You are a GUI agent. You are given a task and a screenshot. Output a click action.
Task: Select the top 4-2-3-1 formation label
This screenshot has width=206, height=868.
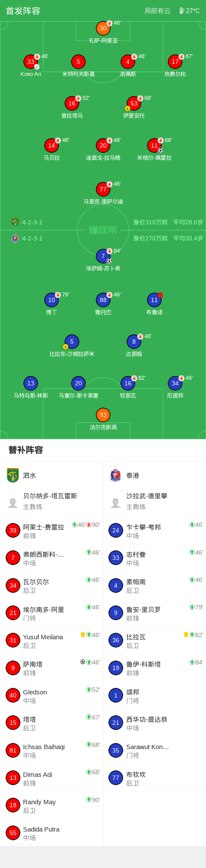[x=32, y=222]
